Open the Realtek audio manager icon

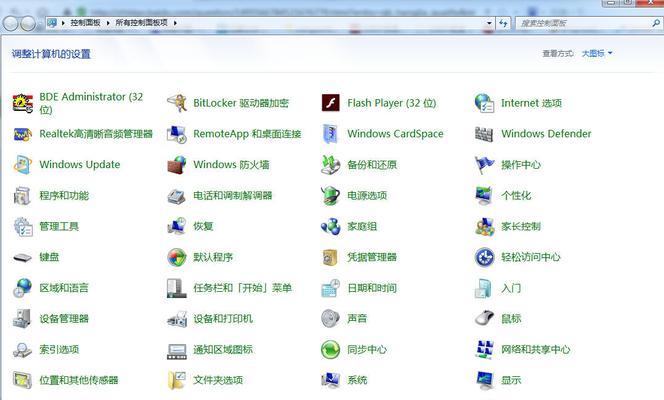(x=22, y=134)
